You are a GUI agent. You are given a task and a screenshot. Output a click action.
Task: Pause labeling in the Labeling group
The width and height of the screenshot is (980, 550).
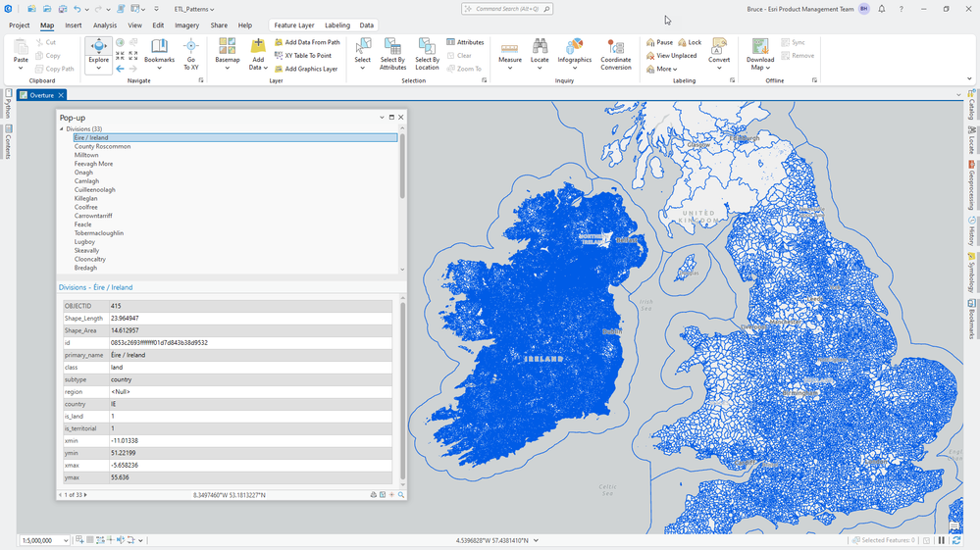(x=659, y=42)
